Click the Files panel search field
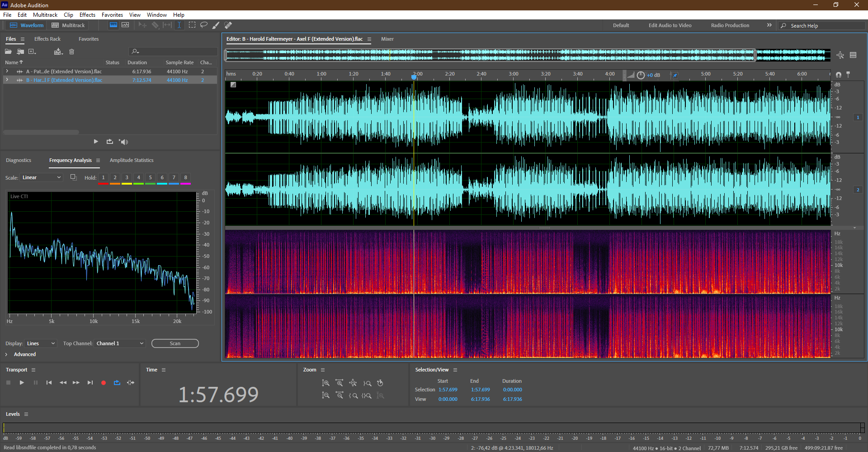This screenshot has width=868, height=452. pyautogui.click(x=173, y=52)
